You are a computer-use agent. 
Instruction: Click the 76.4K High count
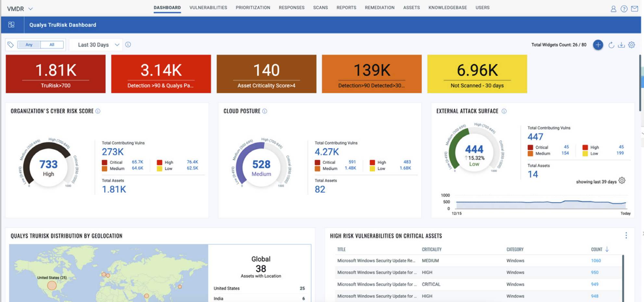click(192, 162)
